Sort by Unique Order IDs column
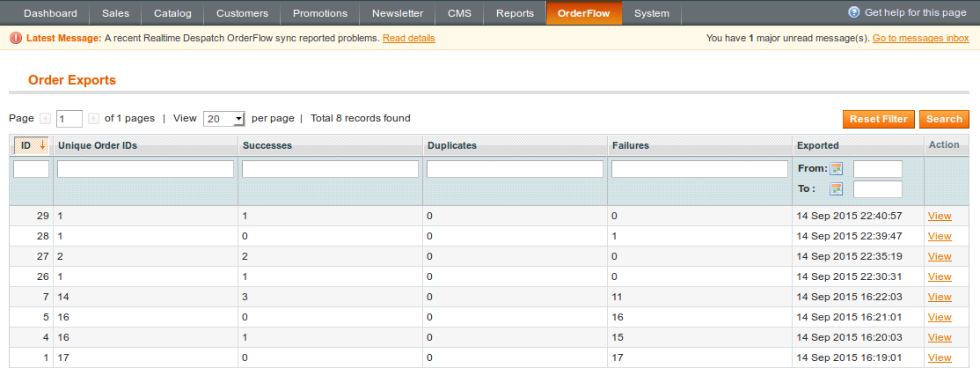The image size is (980, 383). click(x=98, y=146)
